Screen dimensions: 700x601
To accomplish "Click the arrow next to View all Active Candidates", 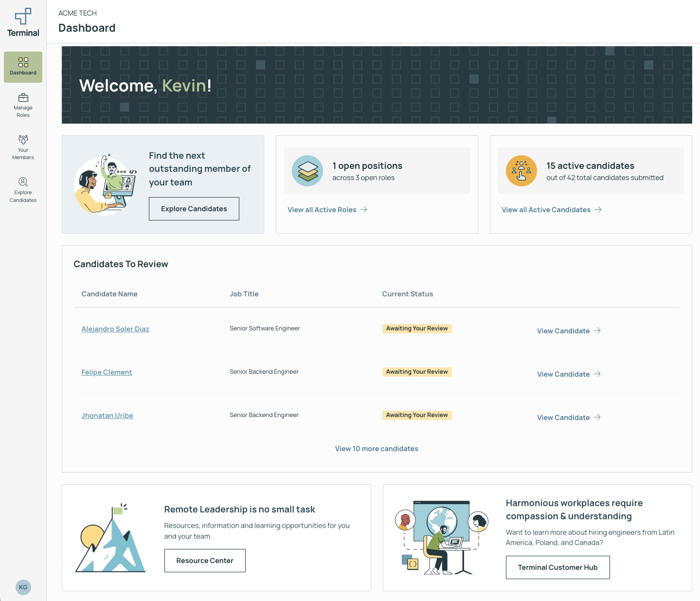I will pos(598,209).
